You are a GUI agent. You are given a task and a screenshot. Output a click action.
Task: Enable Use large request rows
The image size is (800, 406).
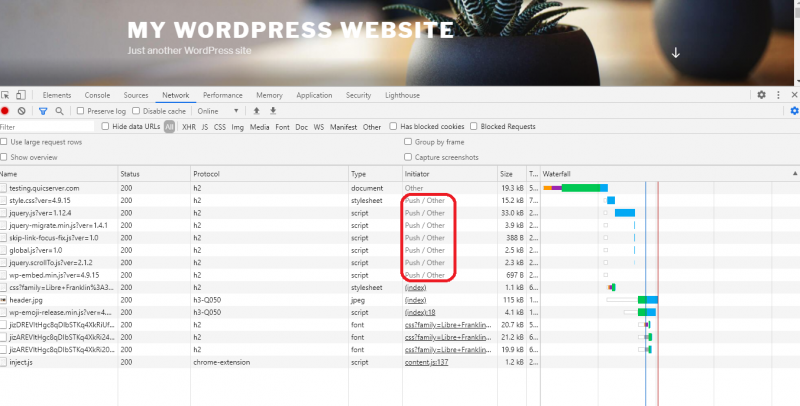(x=4, y=142)
